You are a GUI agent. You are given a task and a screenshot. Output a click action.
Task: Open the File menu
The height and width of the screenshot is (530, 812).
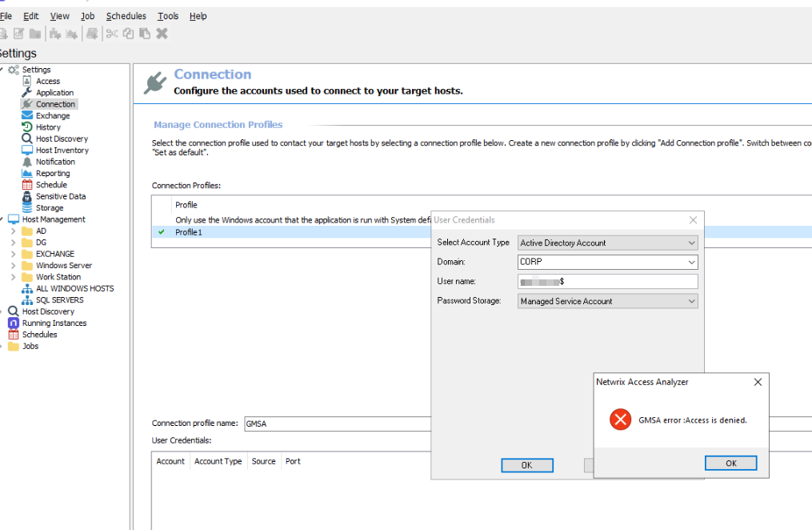pyautogui.click(x=6, y=16)
